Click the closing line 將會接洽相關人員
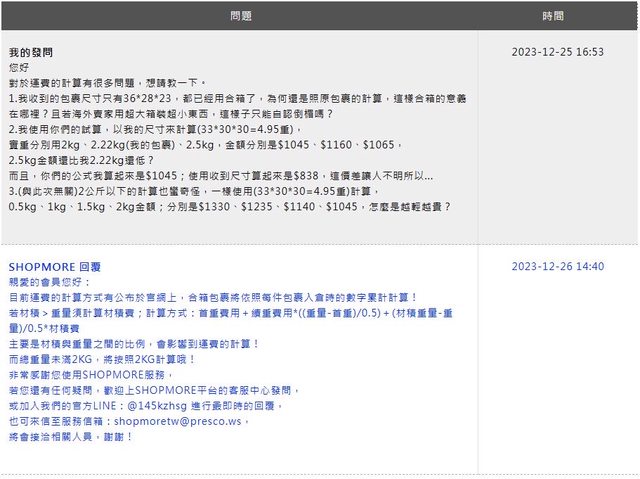This screenshot has height=479, width=640. pos(70,437)
